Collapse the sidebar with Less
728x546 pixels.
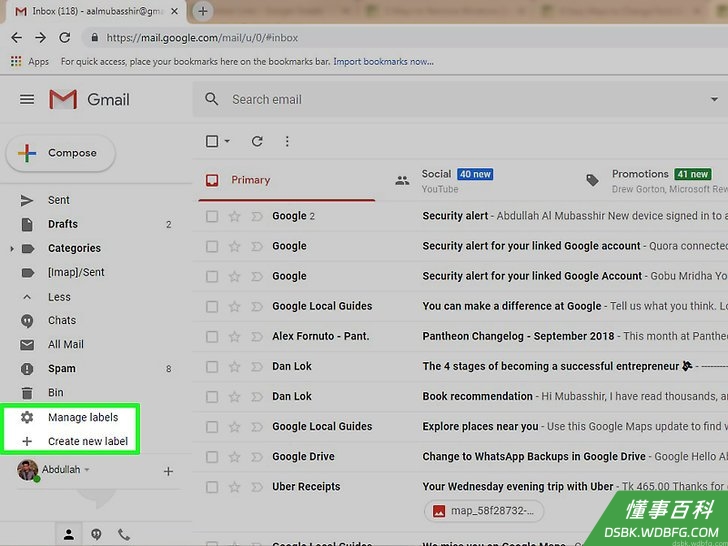(59, 297)
